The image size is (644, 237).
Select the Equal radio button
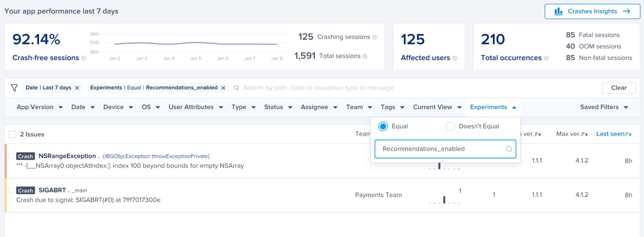pos(383,126)
